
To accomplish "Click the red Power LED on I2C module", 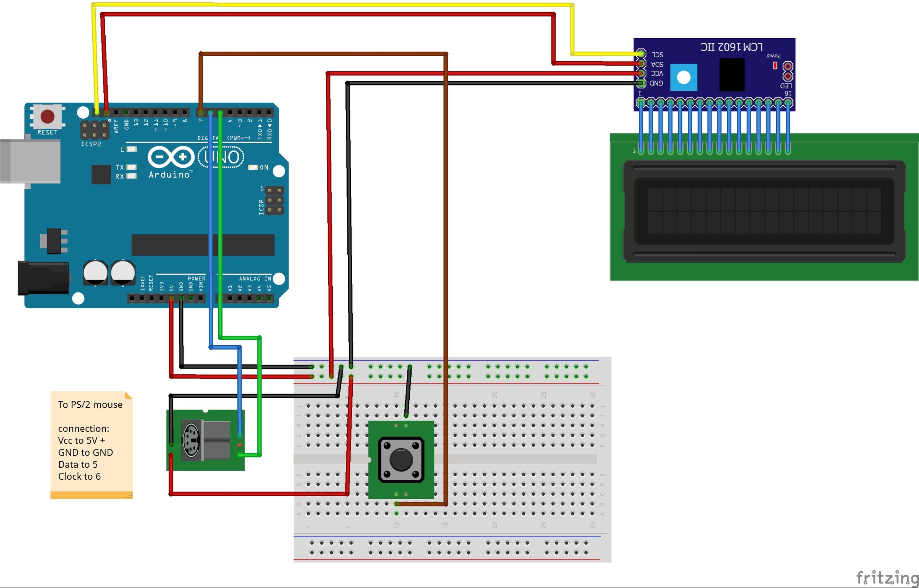I will pyautogui.click(x=775, y=66).
